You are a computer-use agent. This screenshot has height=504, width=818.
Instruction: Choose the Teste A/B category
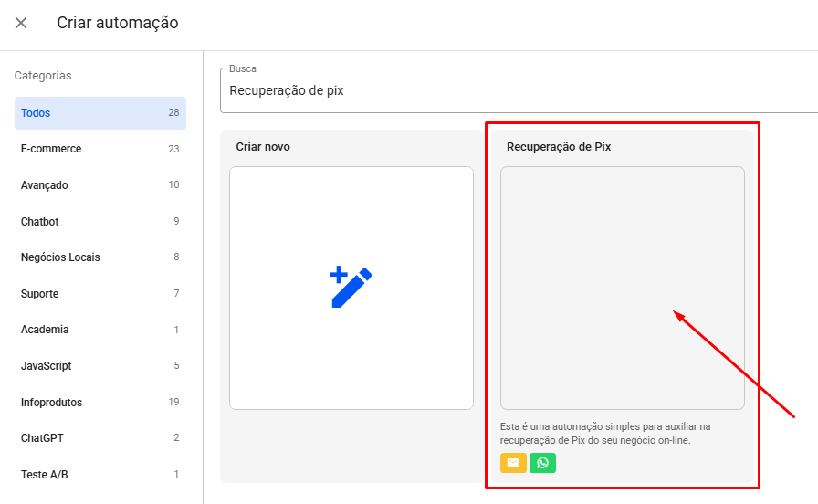coord(100,475)
